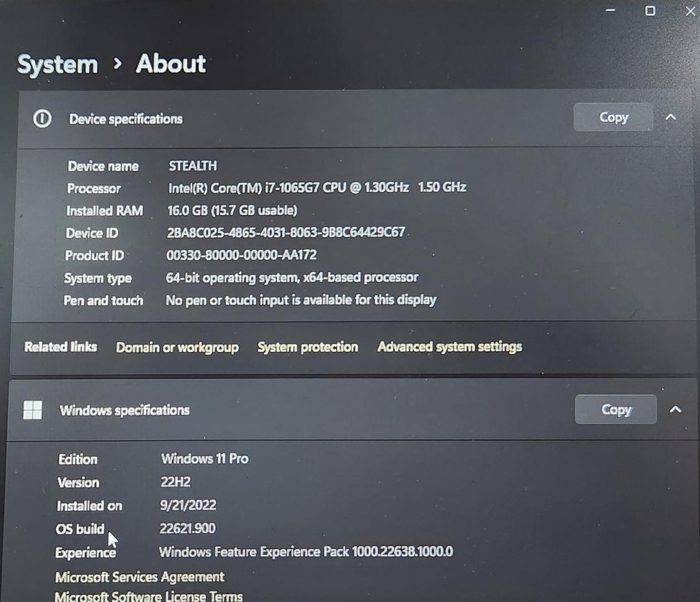The image size is (700, 602).
Task: Click the Pen and touch label
Action: 103,300
